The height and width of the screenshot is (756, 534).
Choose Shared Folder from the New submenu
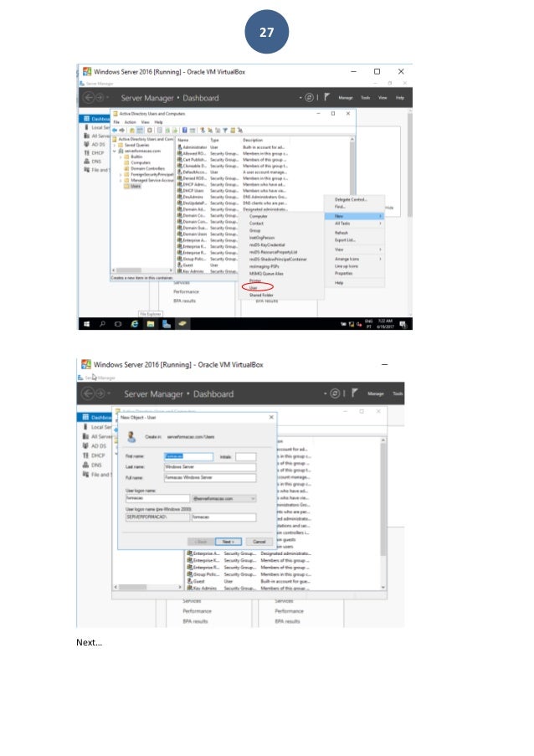[x=261, y=295]
